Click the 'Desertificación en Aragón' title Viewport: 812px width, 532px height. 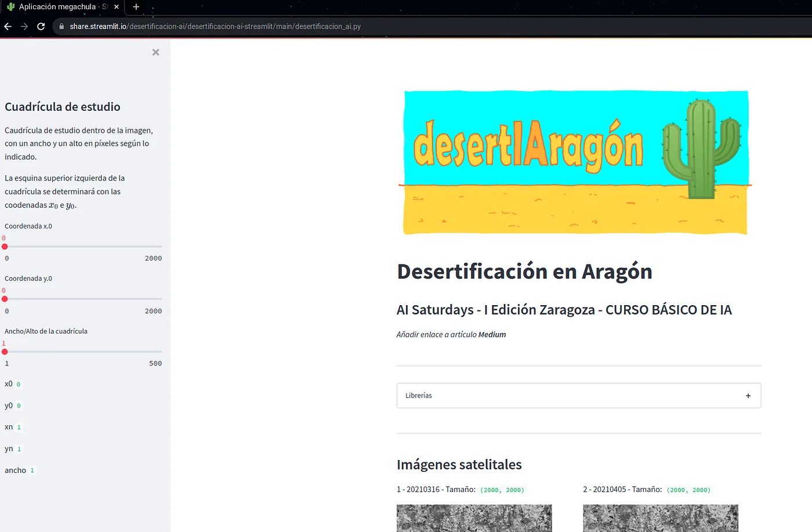click(524, 272)
